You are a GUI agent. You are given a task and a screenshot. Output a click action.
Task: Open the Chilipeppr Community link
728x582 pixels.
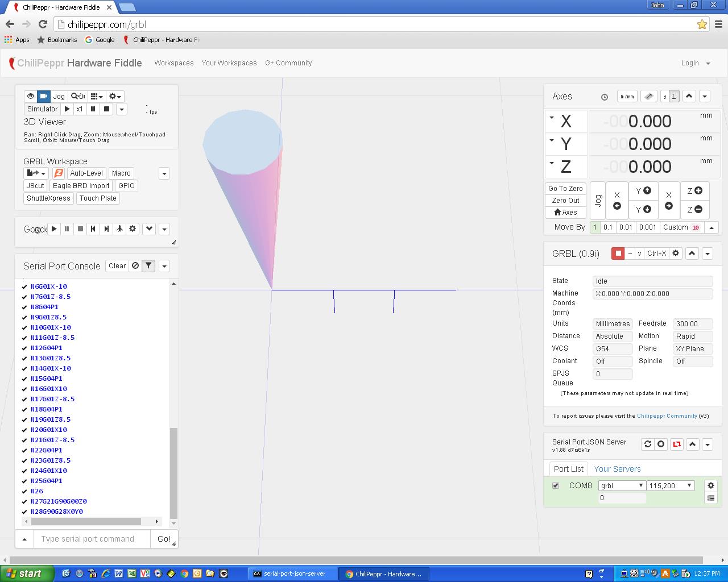(667, 416)
